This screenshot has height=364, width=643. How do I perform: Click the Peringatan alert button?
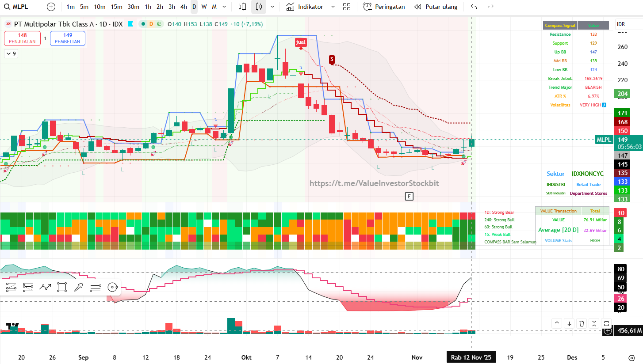(x=384, y=7)
